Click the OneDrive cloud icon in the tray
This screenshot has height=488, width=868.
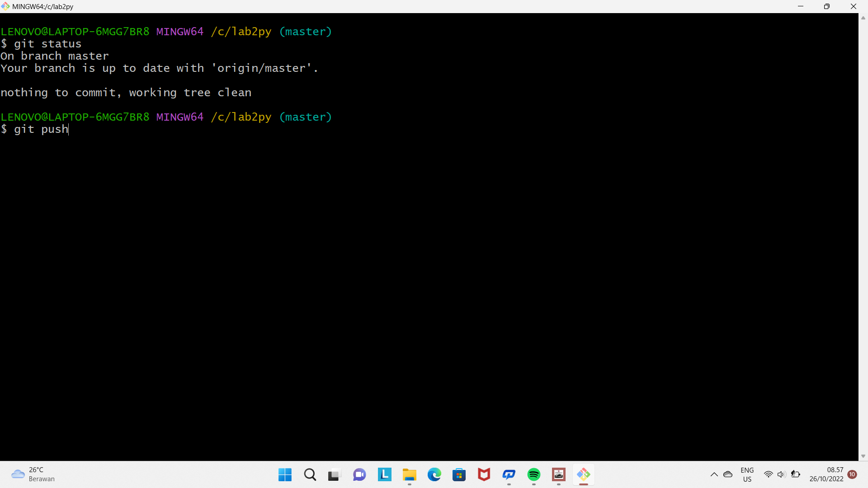point(728,474)
